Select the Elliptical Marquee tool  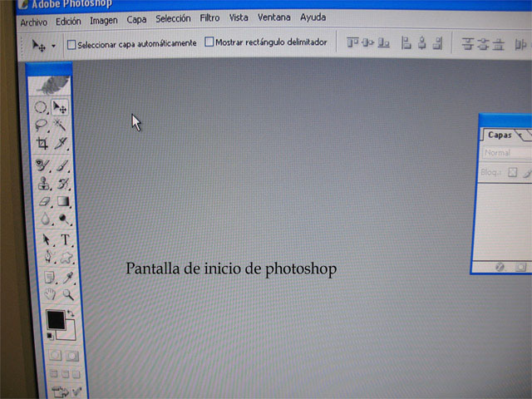[x=40, y=107]
